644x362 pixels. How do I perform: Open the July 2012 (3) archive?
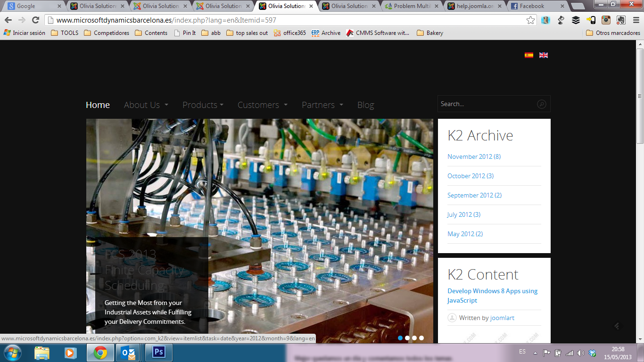tap(464, 214)
